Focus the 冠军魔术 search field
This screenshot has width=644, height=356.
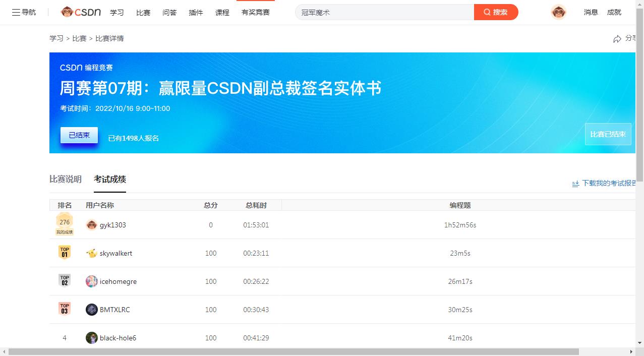(x=384, y=12)
